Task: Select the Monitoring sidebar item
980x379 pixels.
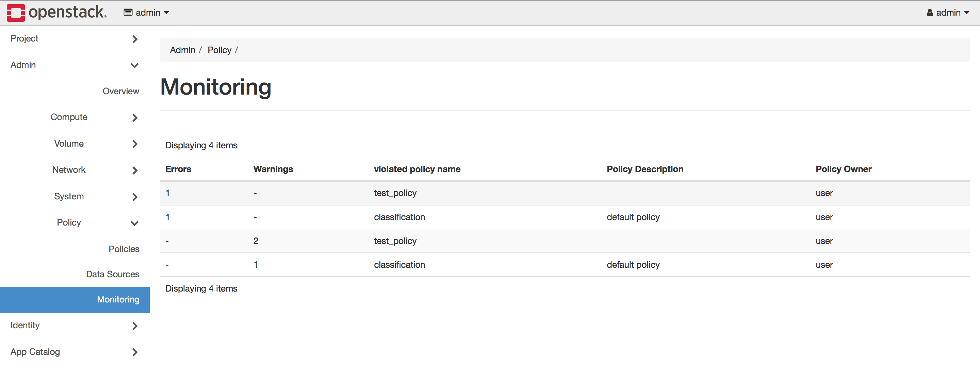Action: click(75, 299)
